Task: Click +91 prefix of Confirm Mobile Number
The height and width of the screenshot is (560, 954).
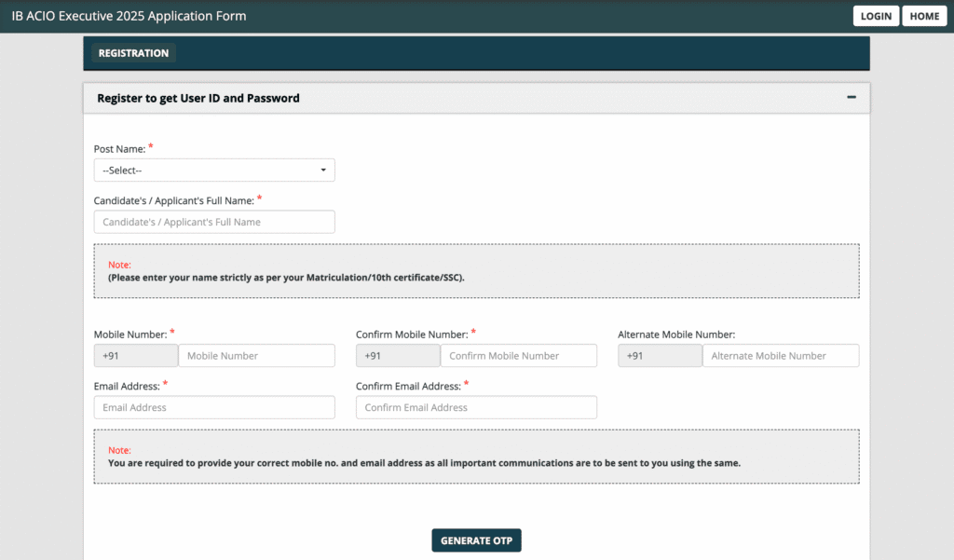Action: pos(398,356)
